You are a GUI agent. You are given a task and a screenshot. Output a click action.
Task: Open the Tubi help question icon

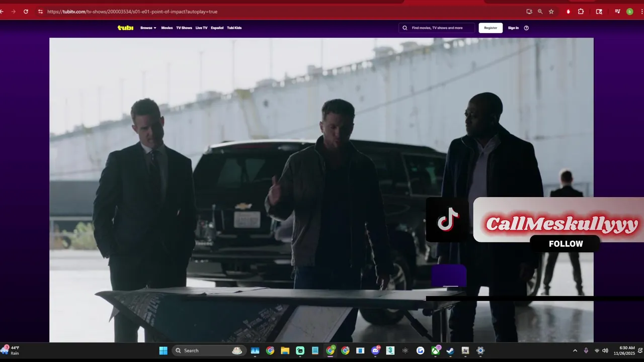526,28
